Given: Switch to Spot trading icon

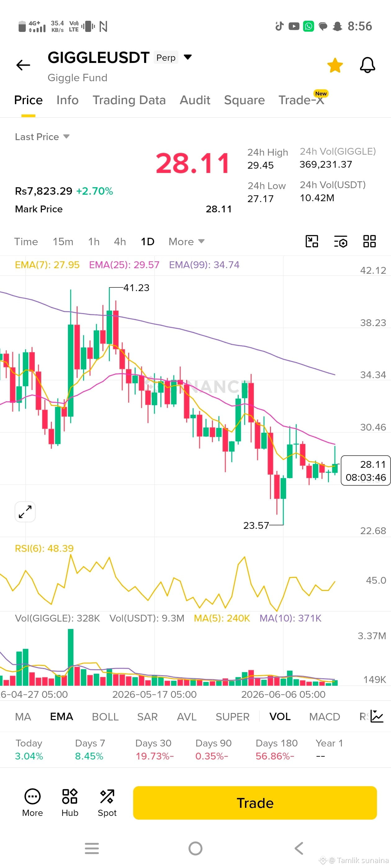Looking at the screenshot, I should point(107,803).
